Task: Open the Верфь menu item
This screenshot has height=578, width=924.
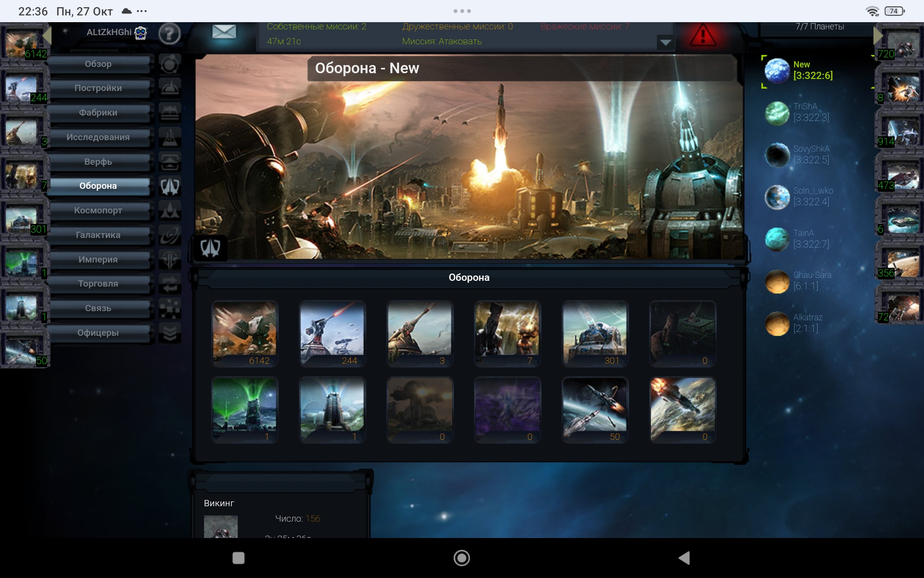Action: [98, 162]
